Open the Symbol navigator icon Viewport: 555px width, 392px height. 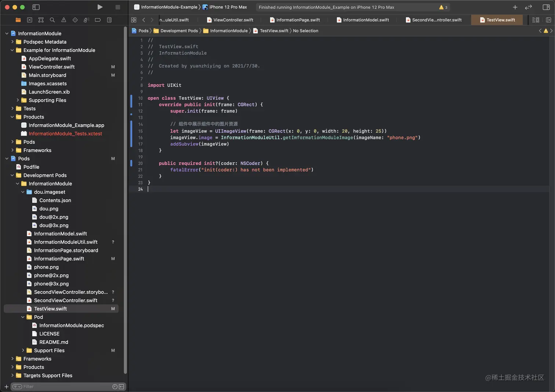tap(41, 20)
